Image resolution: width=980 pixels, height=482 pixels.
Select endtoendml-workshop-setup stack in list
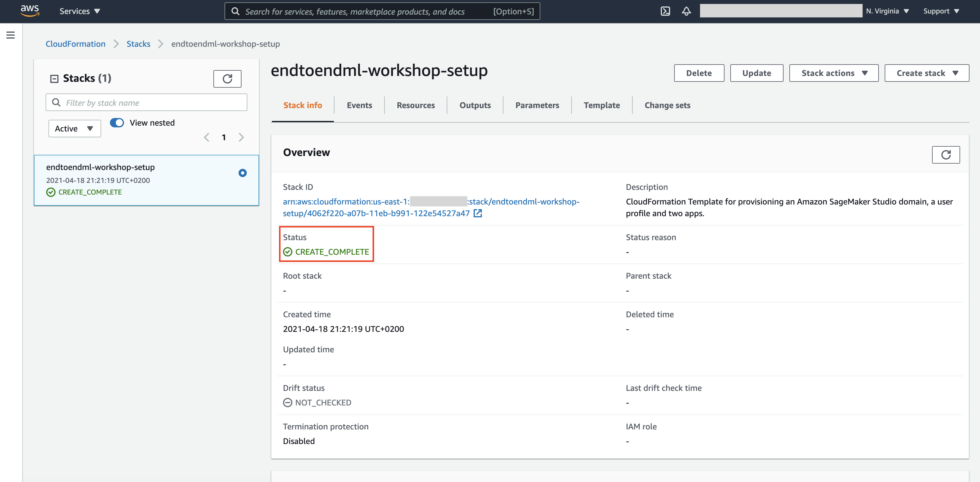click(x=146, y=180)
